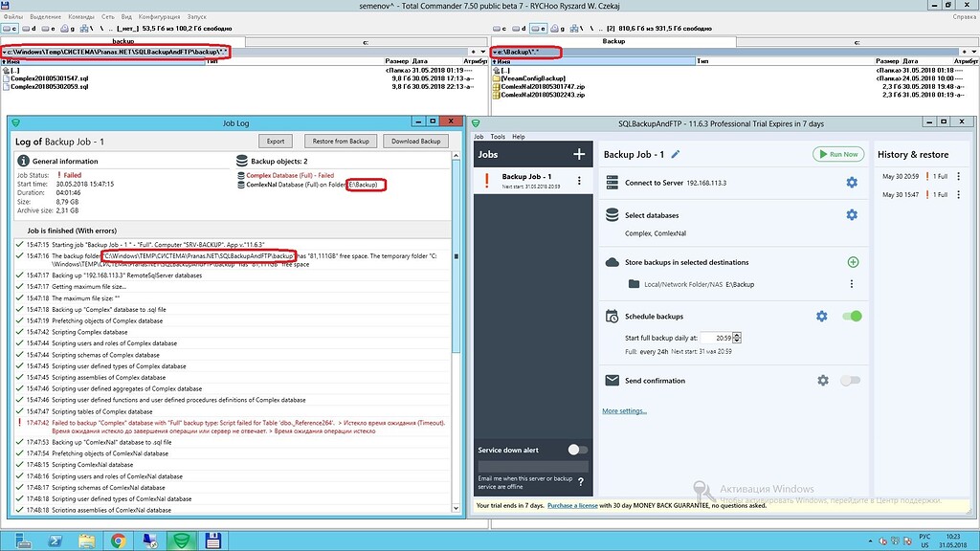Image resolution: width=980 pixels, height=551 pixels.
Task: Enable the Send confirmation toggle
Action: tap(850, 381)
